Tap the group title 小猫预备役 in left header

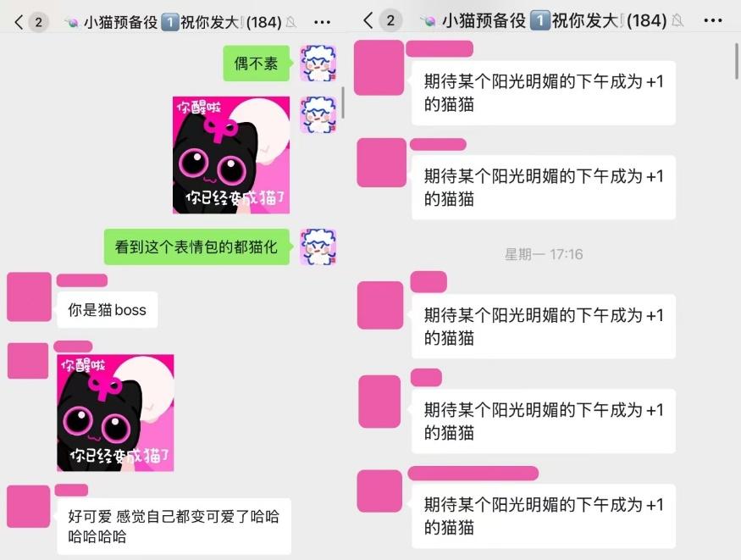[x=120, y=22]
